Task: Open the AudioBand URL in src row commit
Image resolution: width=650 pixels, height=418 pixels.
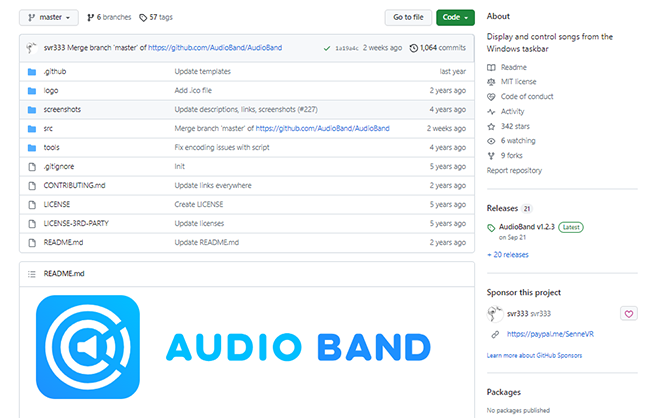Action: point(323,129)
